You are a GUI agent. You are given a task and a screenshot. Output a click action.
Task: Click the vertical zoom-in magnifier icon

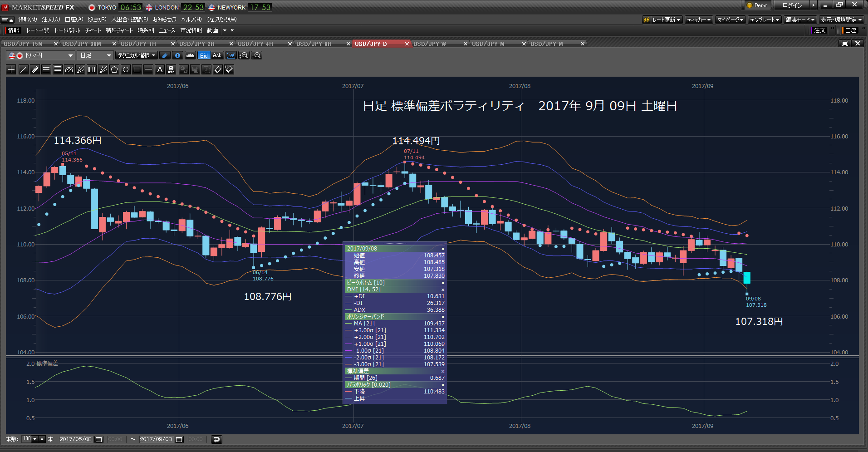pos(257,55)
